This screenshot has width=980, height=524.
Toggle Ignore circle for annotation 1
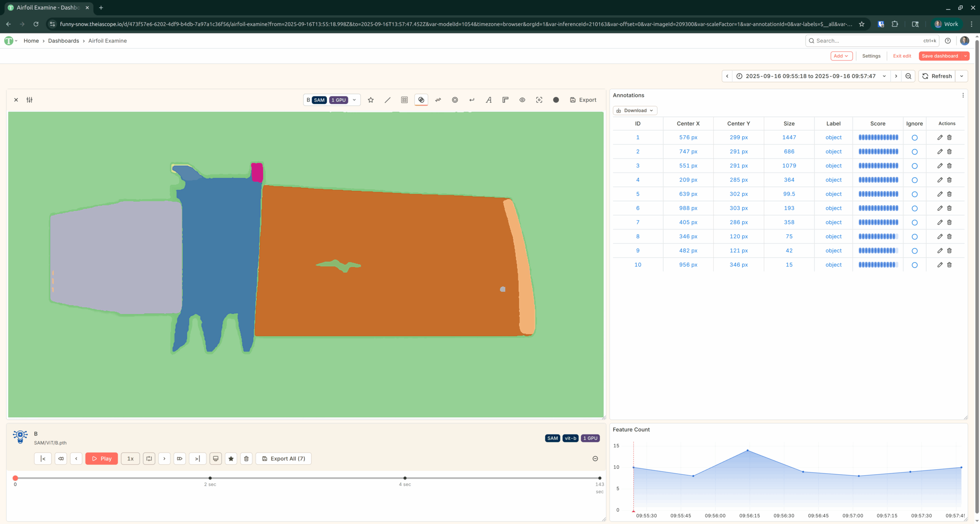point(915,138)
